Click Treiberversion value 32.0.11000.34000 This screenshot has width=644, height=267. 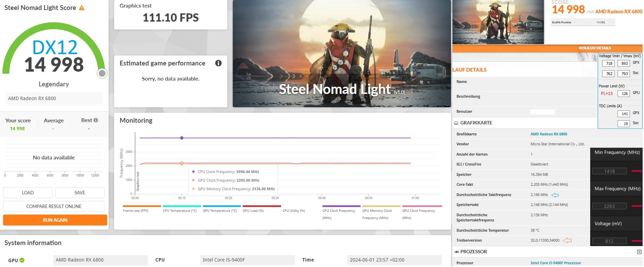[x=545, y=240]
